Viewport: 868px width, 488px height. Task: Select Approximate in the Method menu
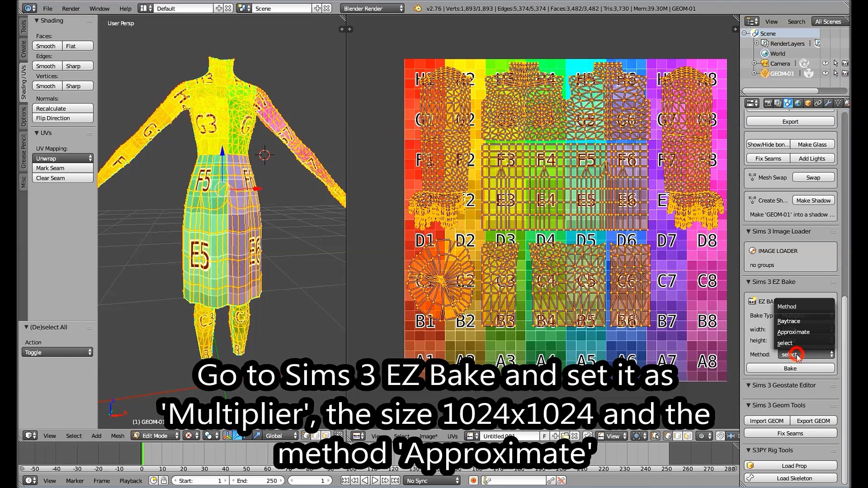(793, 332)
